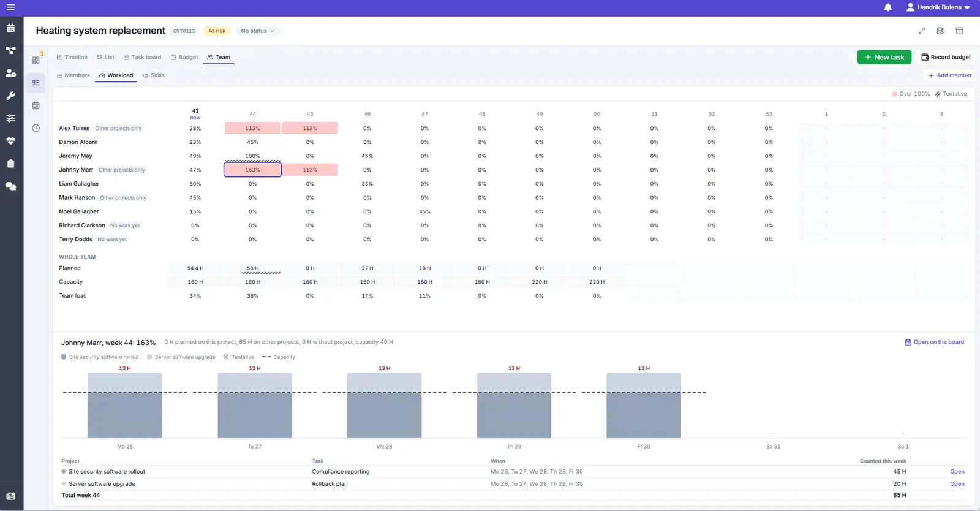Click the Monday 26 workload bar
Viewport: 980px width, 511px height.
click(x=125, y=405)
